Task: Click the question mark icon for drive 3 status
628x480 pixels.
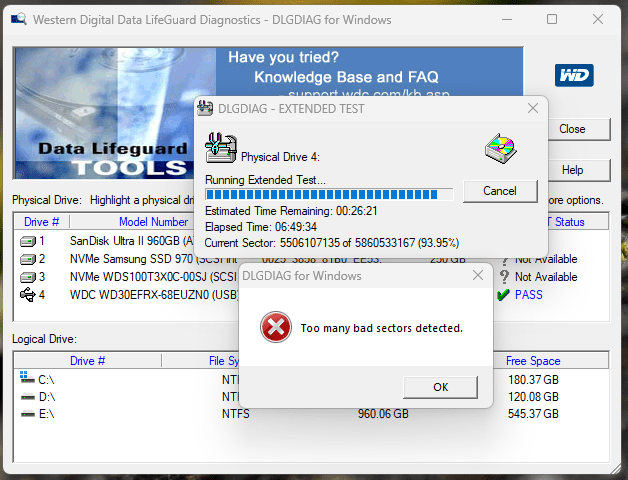Action: (504, 277)
